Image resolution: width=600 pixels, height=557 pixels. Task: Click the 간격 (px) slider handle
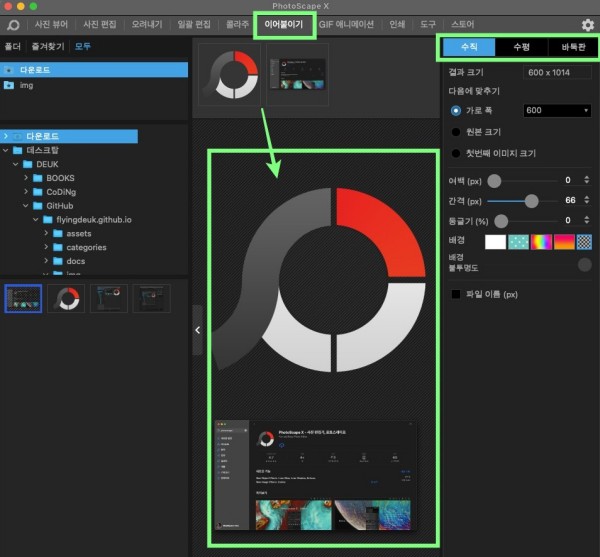tap(532, 200)
